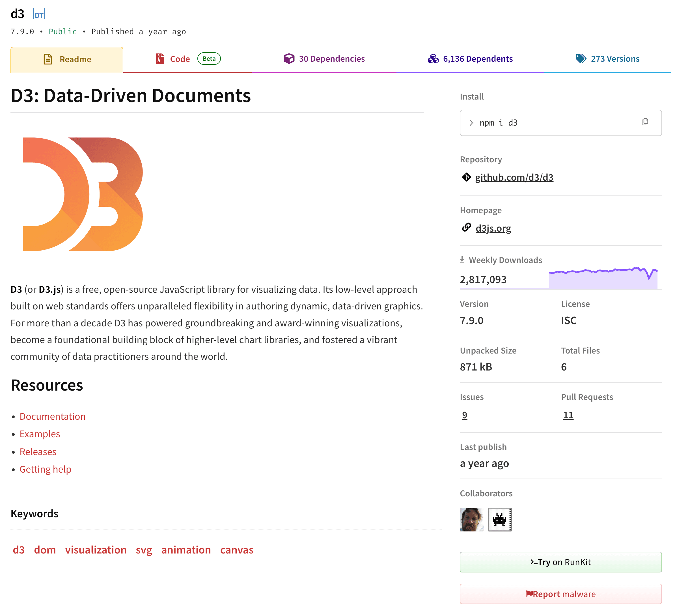
Task: Click the Readme file icon
Action: tap(48, 59)
